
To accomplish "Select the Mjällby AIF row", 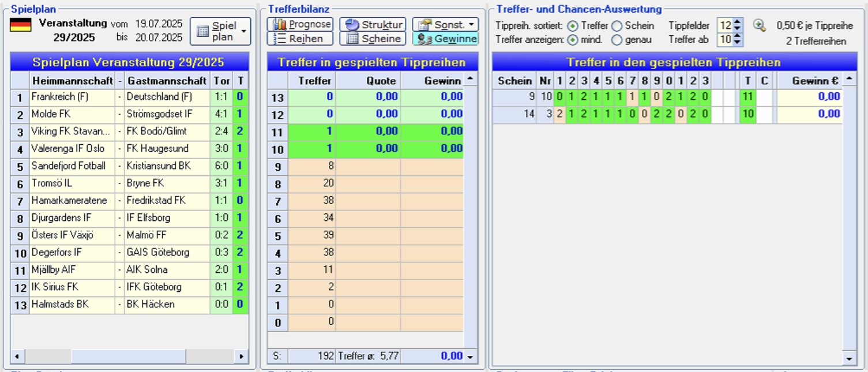I will (130, 270).
